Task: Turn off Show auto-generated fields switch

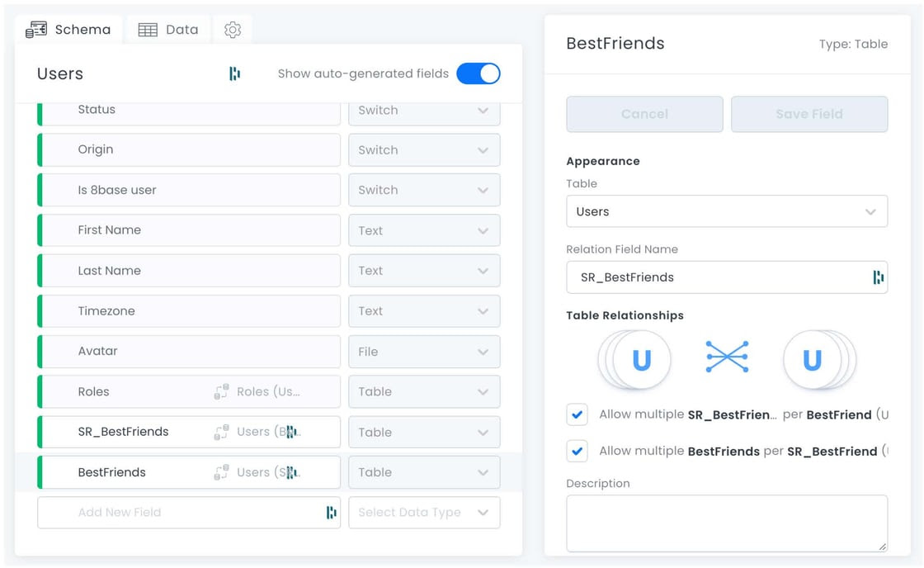Action: [478, 73]
